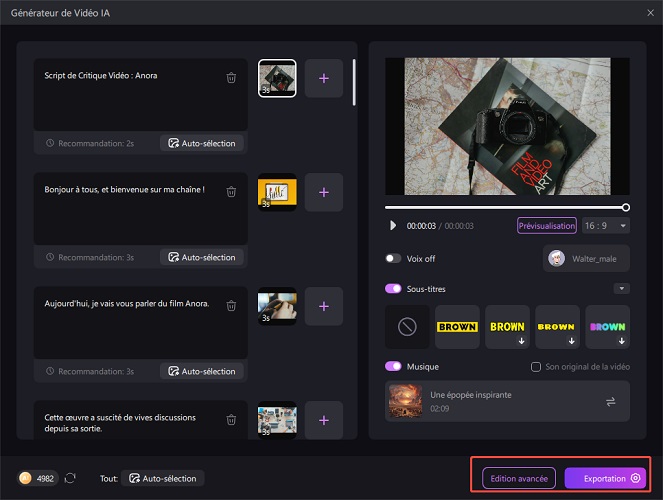Expand the subtitles style options arrow

[x=622, y=289]
